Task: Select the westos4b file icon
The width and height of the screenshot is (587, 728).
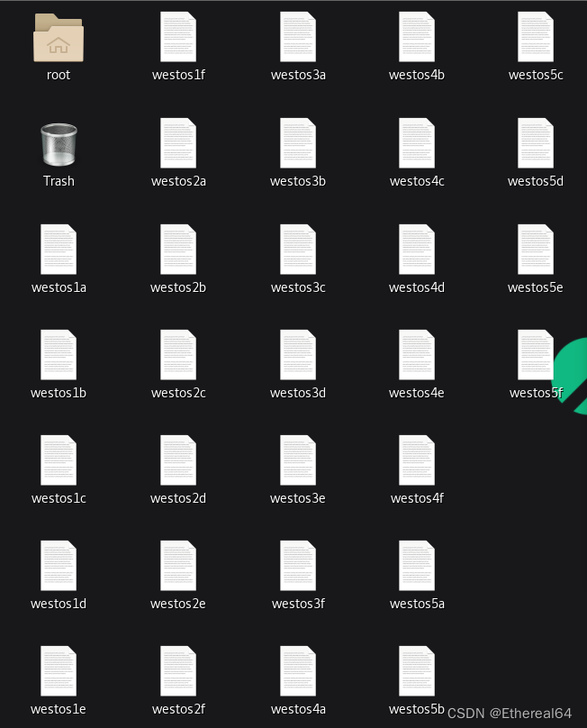Action: pyautogui.click(x=417, y=37)
